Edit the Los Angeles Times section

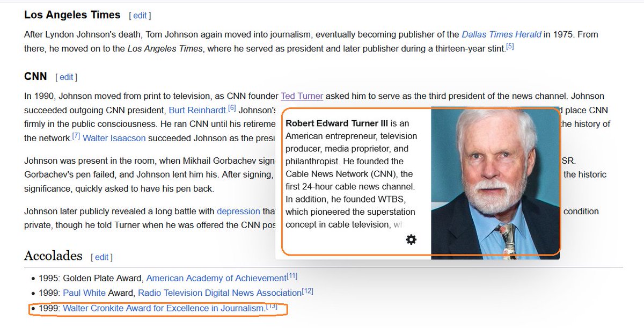(x=140, y=16)
